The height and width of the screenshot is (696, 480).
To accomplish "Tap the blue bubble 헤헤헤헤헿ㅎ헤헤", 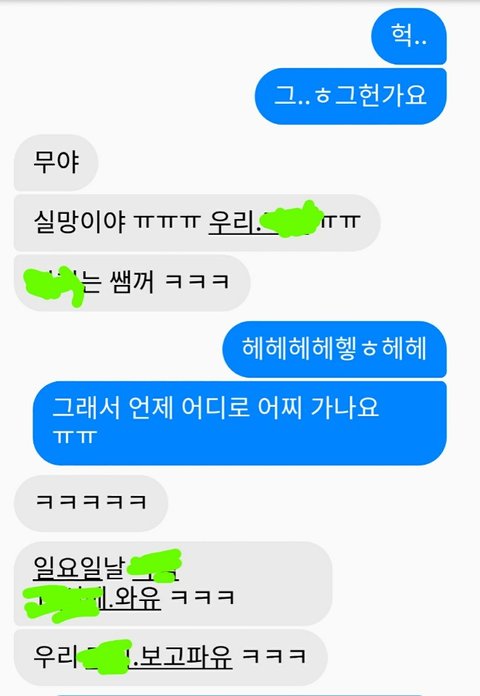I will click(334, 348).
